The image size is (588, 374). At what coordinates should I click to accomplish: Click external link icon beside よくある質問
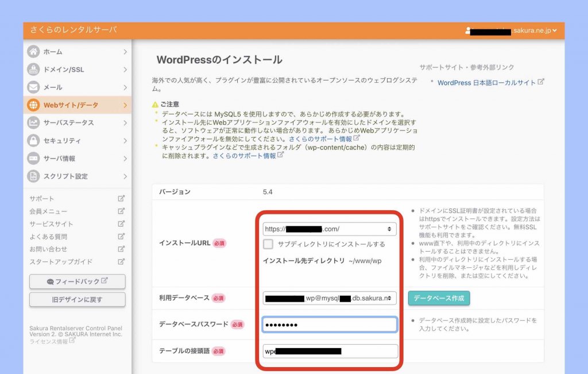point(121,236)
